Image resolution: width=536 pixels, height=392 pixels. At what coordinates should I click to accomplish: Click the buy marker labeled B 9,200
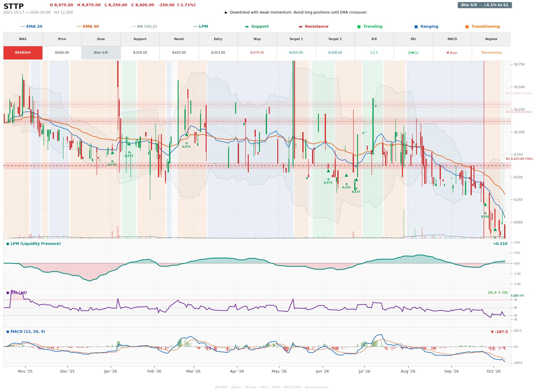click(485, 204)
